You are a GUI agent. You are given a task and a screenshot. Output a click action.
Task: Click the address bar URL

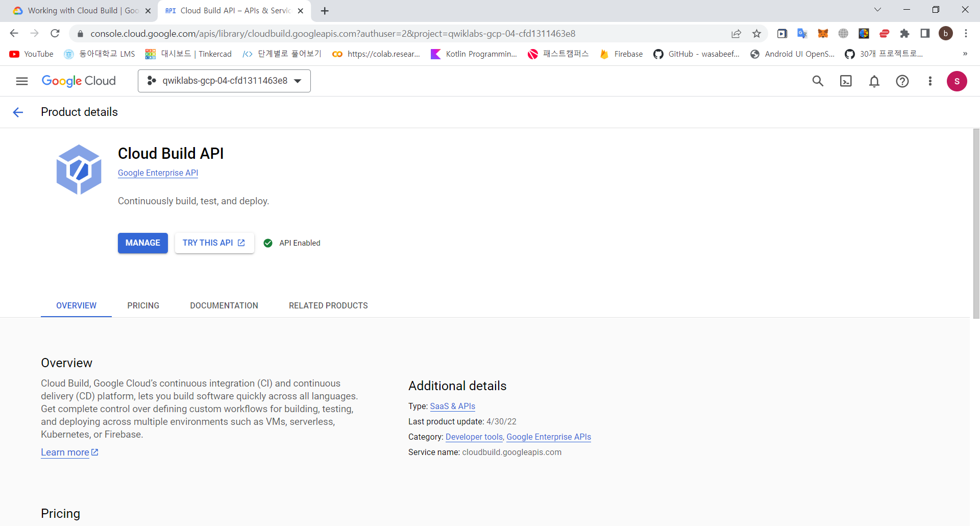333,34
